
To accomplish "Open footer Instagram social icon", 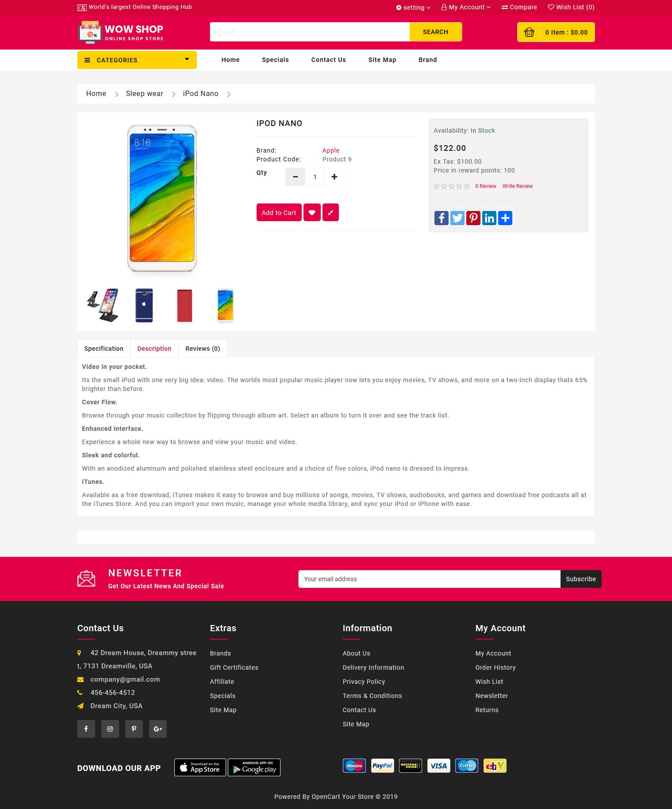I will [x=110, y=728].
